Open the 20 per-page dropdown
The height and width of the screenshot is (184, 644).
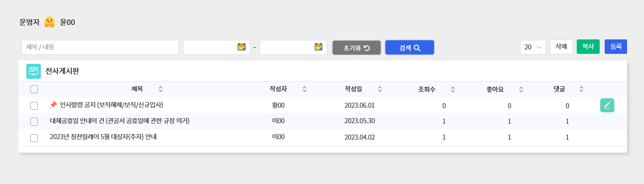[533, 47]
